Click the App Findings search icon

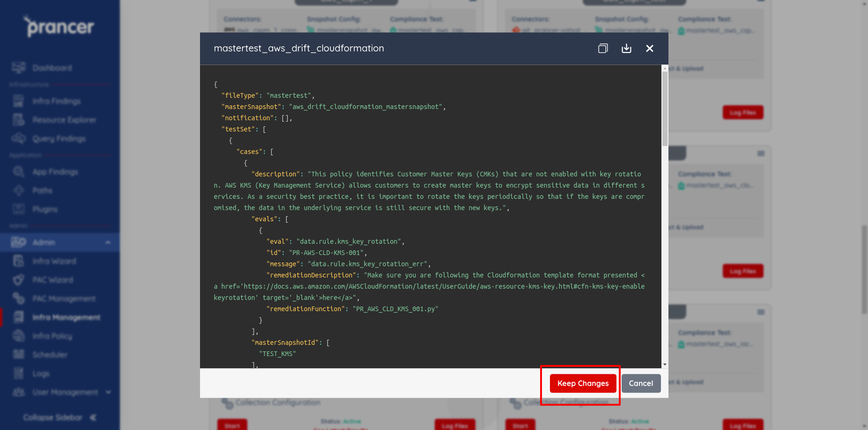point(19,171)
